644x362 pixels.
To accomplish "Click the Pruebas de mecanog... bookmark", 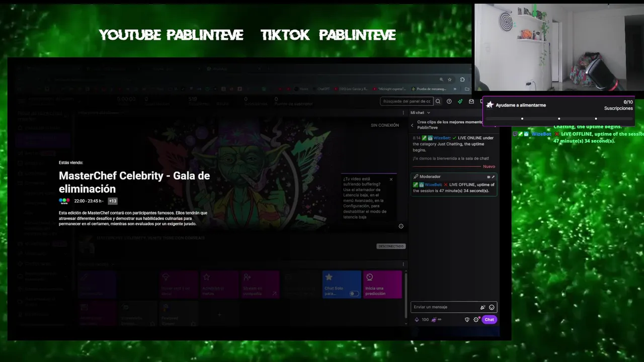I will pos(429,89).
